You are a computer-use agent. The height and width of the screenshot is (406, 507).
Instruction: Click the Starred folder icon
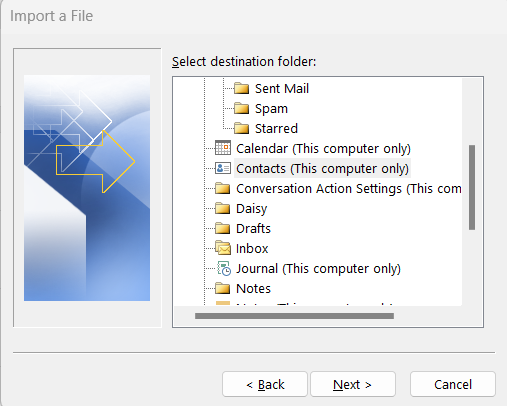241,129
